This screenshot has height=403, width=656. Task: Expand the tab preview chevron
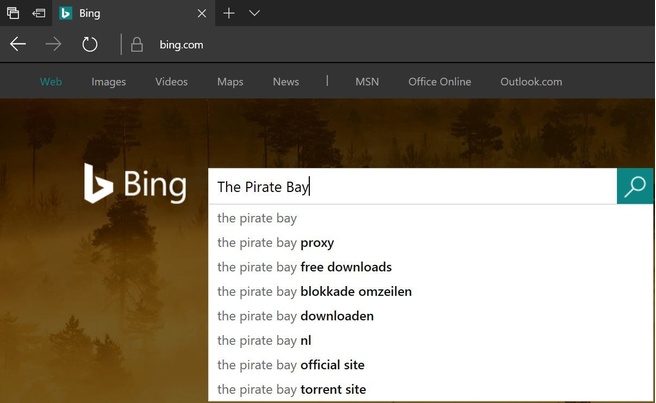pyautogui.click(x=254, y=13)
